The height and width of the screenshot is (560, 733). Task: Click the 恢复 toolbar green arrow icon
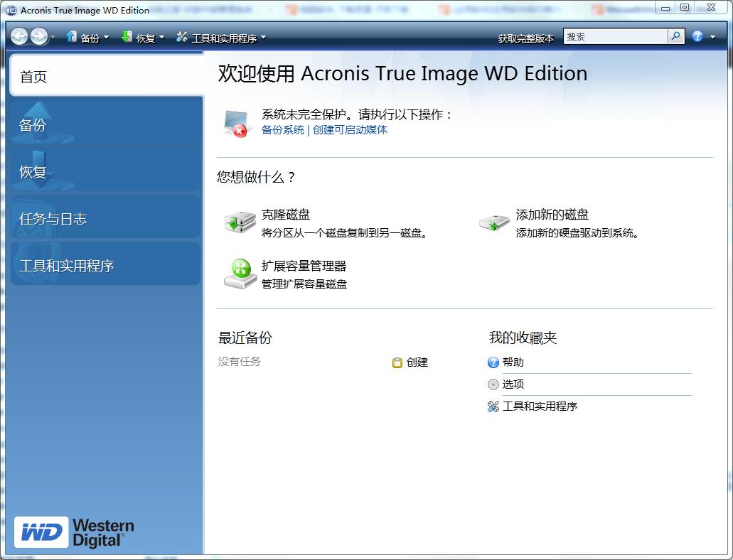pos(127,36)
